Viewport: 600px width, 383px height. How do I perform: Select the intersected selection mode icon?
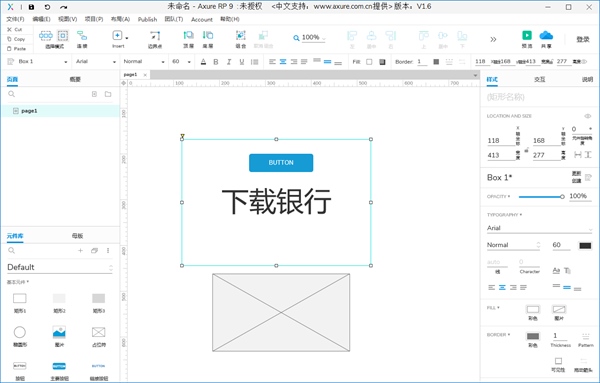click(x=46, y=36)
